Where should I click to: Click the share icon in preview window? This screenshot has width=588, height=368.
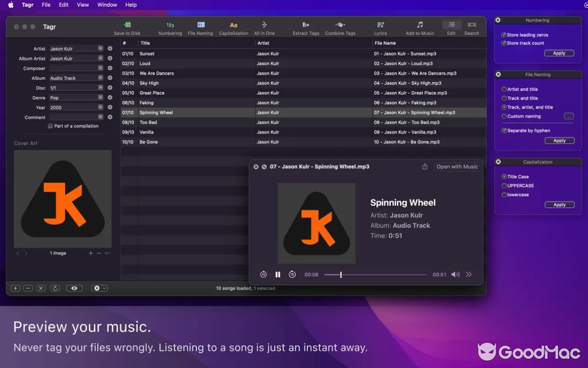tap(425, 167)
